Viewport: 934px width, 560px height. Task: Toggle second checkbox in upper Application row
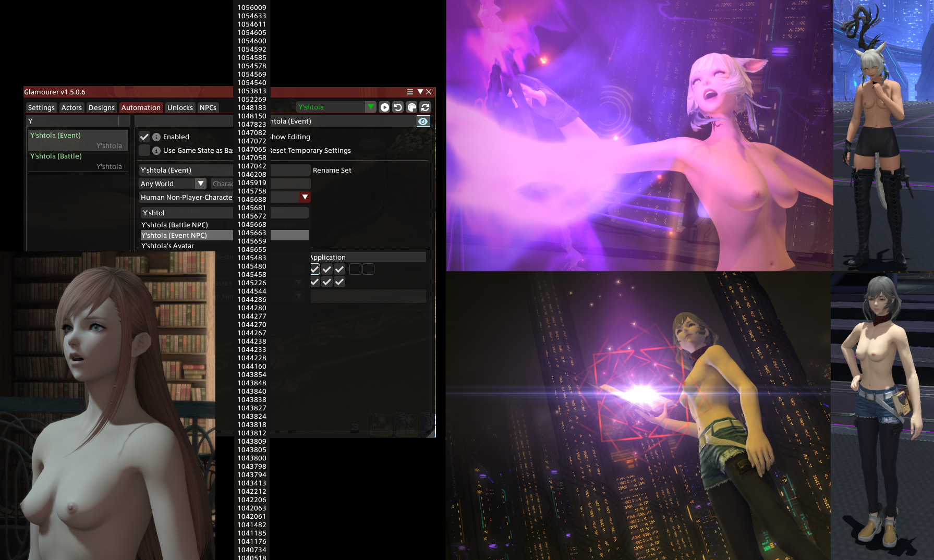coord(327,269)
